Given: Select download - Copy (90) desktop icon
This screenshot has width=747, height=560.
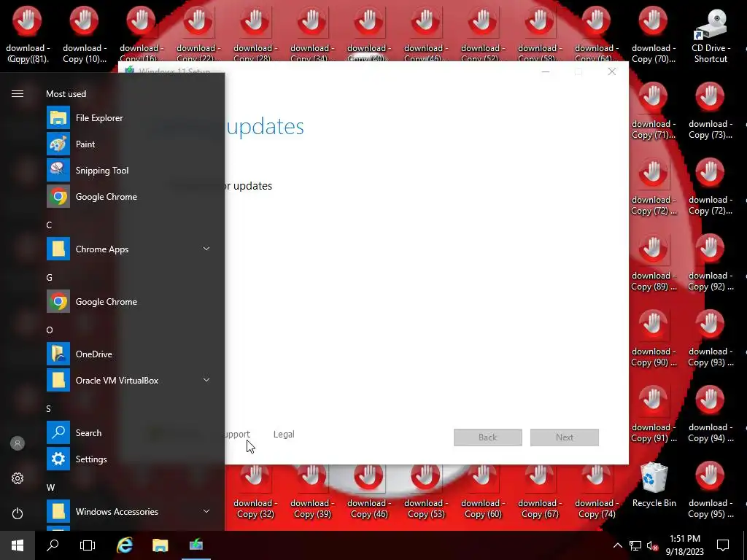Looking at the screenshot, I should pos(653,338).
